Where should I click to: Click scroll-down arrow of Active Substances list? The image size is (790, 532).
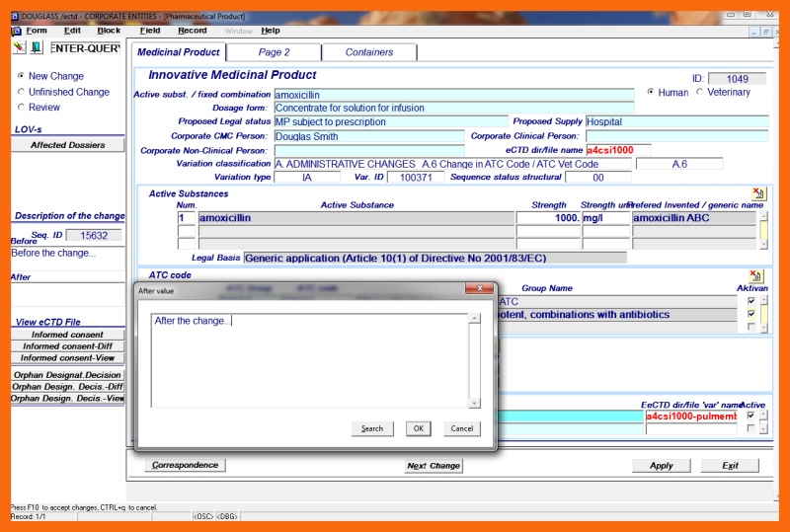click(764, 245)
